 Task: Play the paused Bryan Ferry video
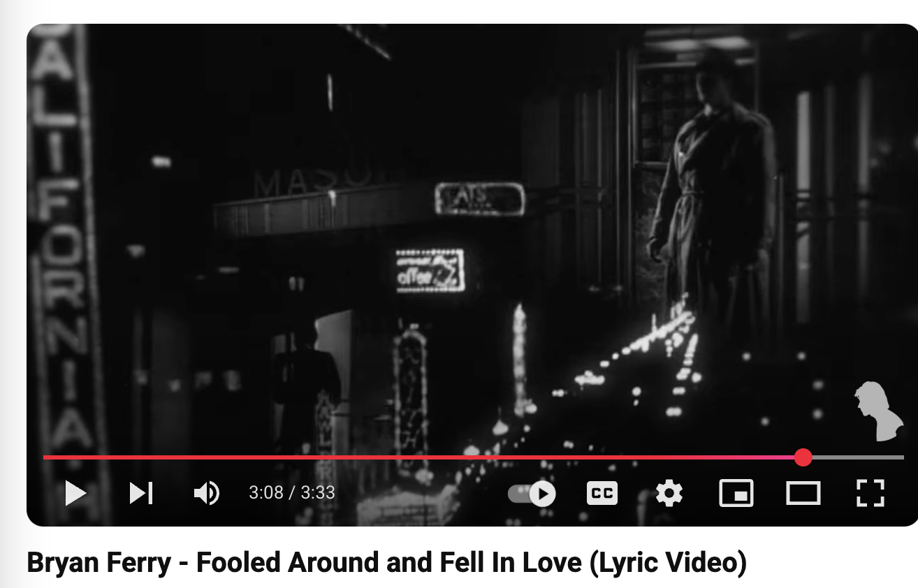(x=75, y=493)
